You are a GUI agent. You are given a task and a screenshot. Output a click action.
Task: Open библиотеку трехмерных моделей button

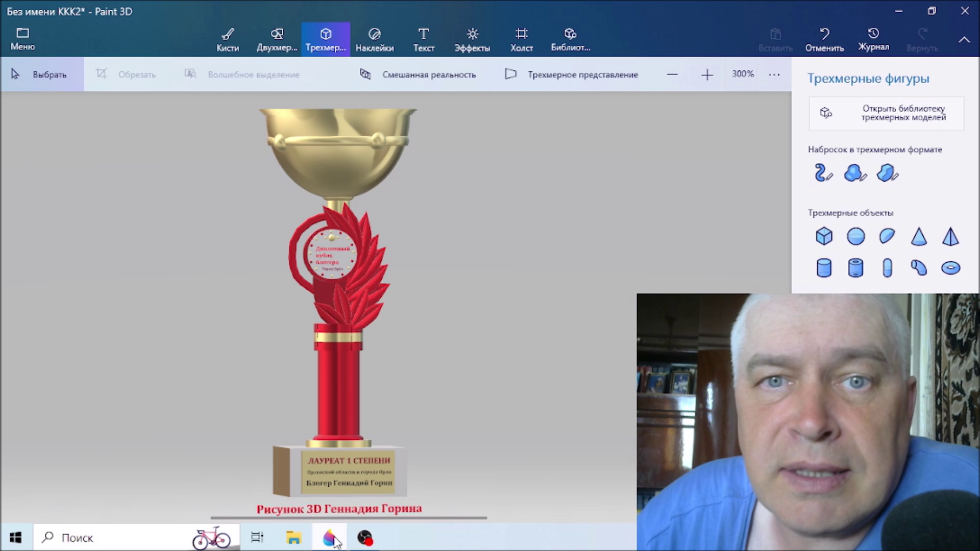[886, 113]
